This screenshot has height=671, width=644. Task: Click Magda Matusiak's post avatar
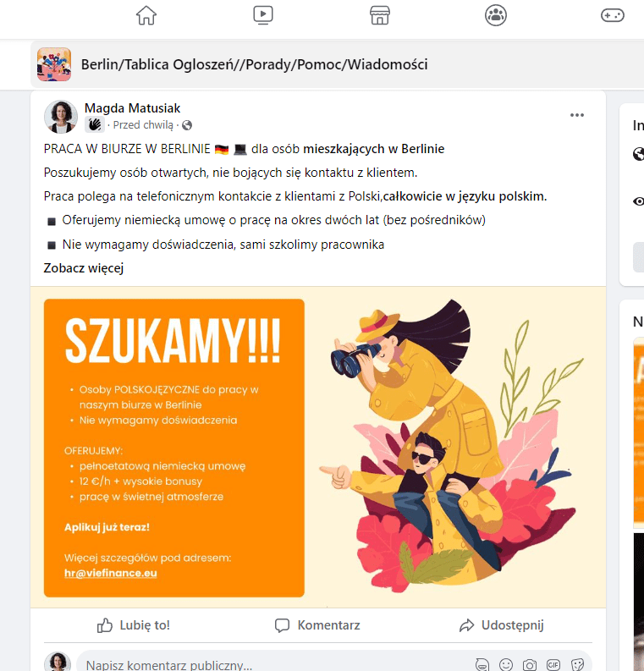point(61,117)
